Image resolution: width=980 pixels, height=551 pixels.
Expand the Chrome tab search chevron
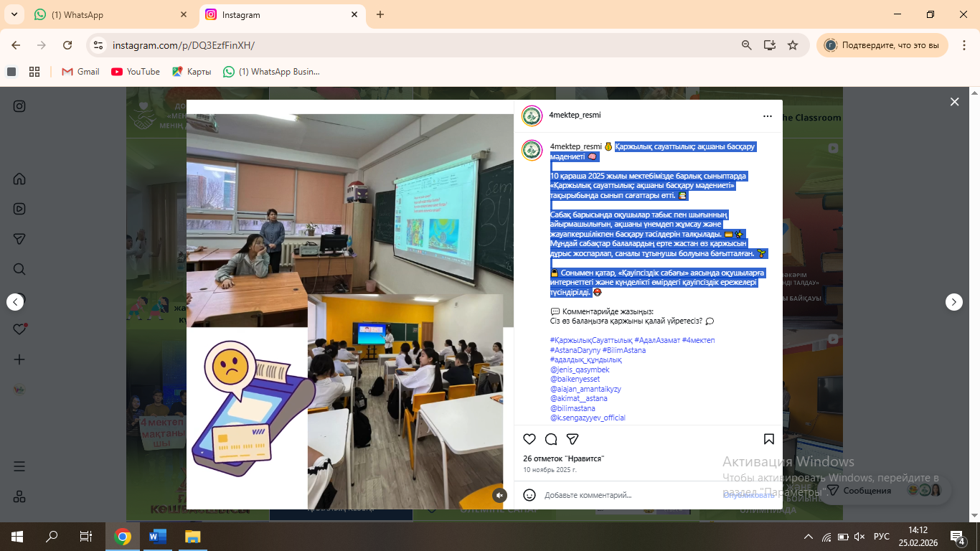(x=14, y=14)
